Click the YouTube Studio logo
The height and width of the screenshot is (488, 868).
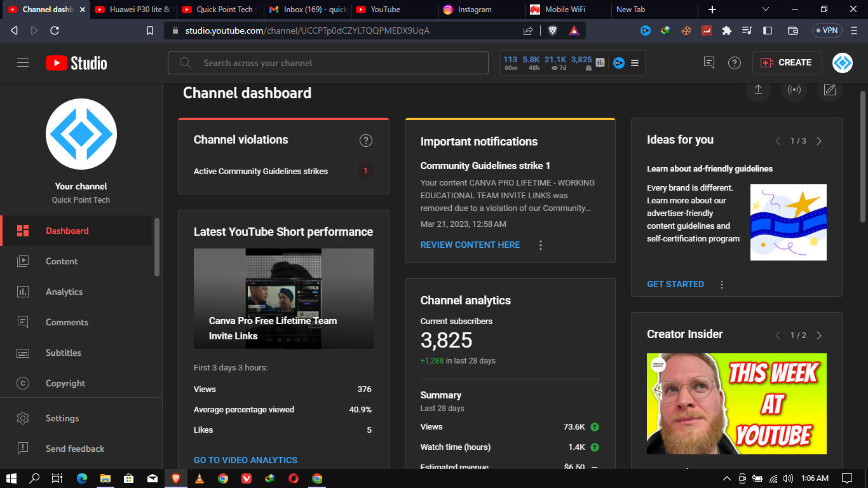tap(76, 63)
